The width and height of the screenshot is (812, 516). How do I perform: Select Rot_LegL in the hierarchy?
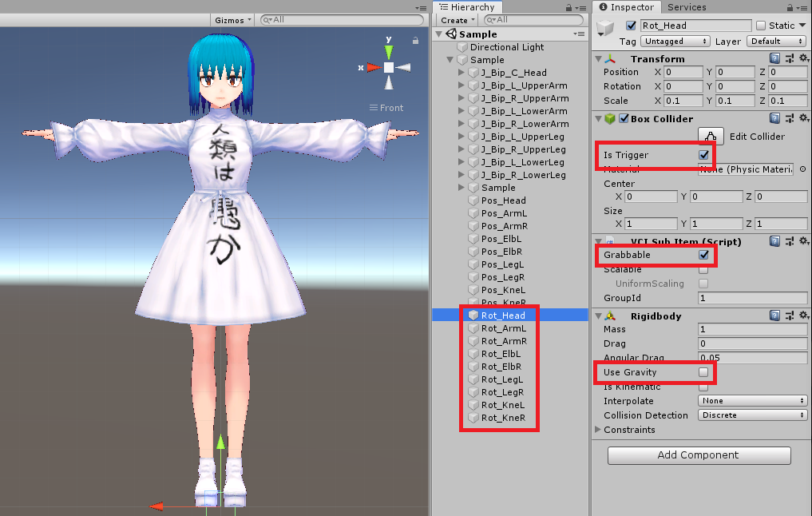point(501,379)
